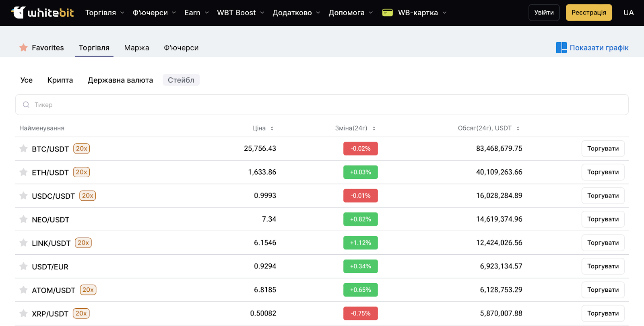Sort by Обсяг(24г) volume arrows
Screen dimensions: 644x326
coord(518,129)
